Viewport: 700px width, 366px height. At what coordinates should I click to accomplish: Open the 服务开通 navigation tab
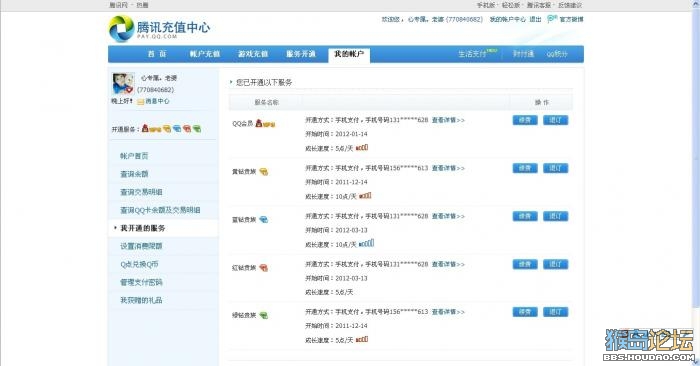pos(301,54)
